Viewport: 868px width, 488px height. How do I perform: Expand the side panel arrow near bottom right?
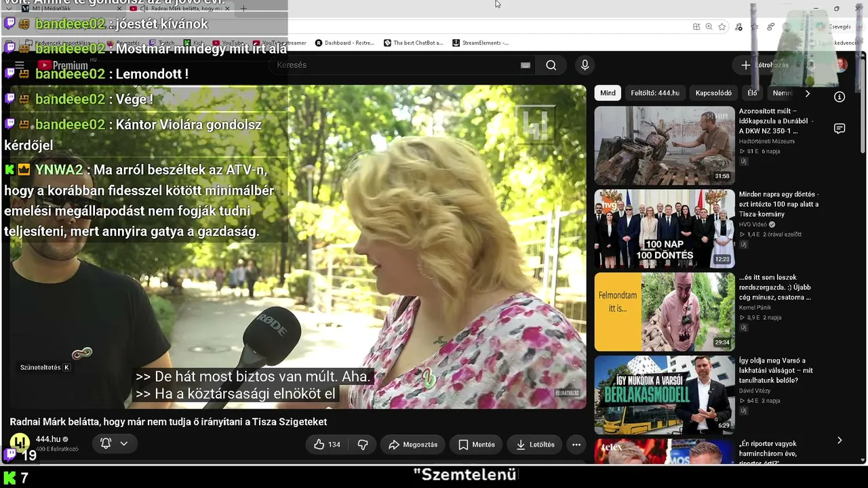[840, 441]
